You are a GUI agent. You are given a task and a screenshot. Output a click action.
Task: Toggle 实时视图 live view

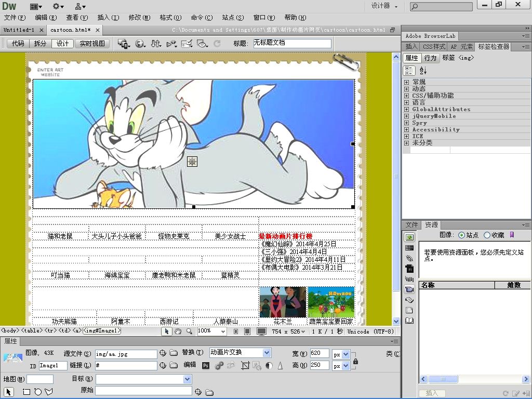[92, 44]
